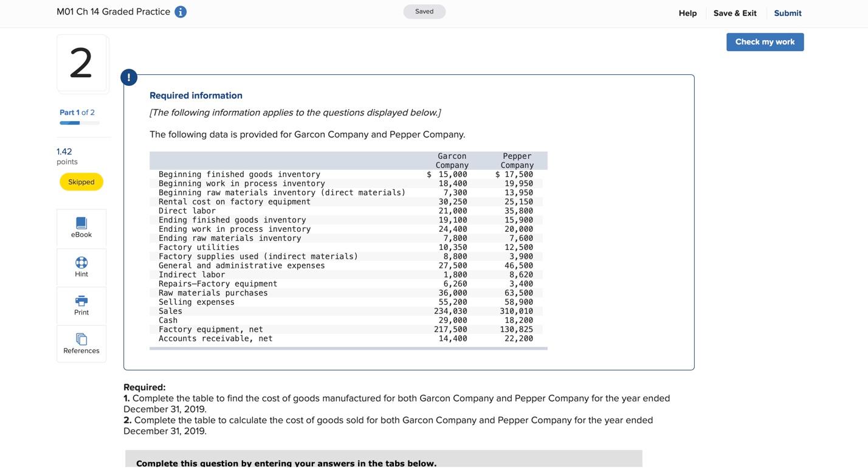Click the Submit link

787,13
